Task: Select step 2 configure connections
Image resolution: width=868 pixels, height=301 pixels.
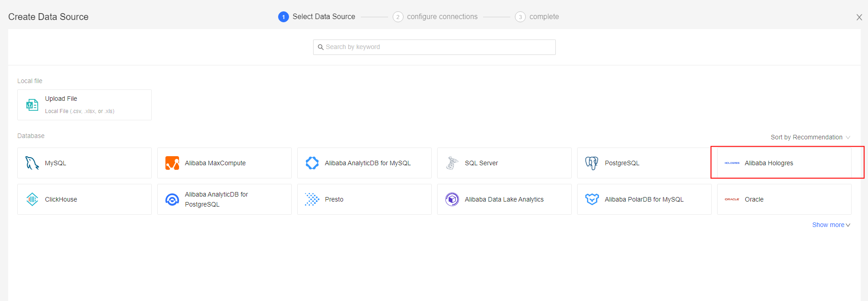Action: tap(435, 17)
